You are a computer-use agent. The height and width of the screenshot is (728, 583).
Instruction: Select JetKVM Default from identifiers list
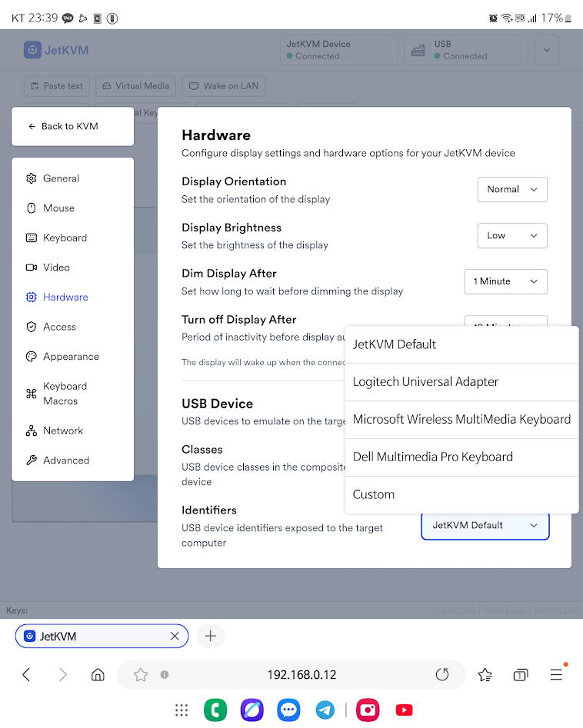coord(461,344)
